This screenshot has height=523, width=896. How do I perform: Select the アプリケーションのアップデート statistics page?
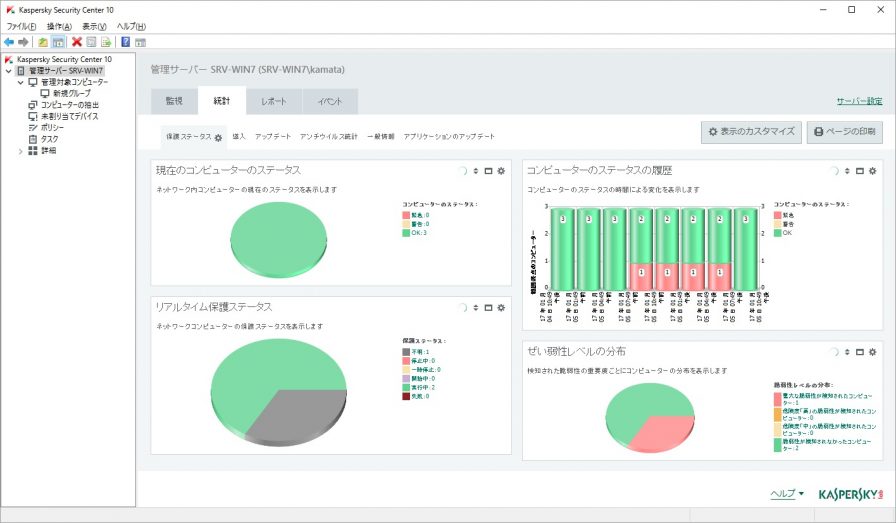pos(449,137)
